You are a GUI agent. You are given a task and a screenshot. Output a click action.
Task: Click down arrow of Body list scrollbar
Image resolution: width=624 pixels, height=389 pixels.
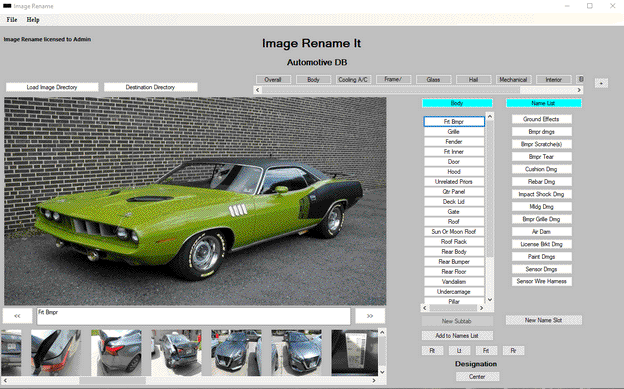click(490, 300)
